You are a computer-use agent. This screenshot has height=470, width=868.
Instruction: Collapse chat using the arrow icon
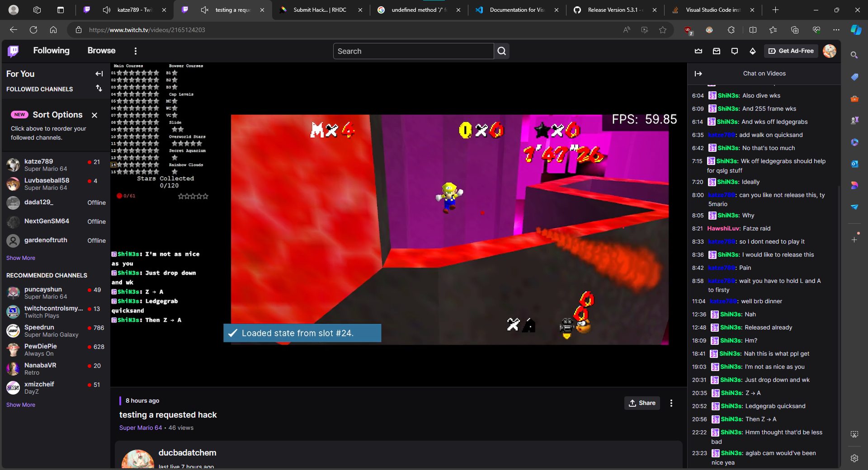click(698, 73)
